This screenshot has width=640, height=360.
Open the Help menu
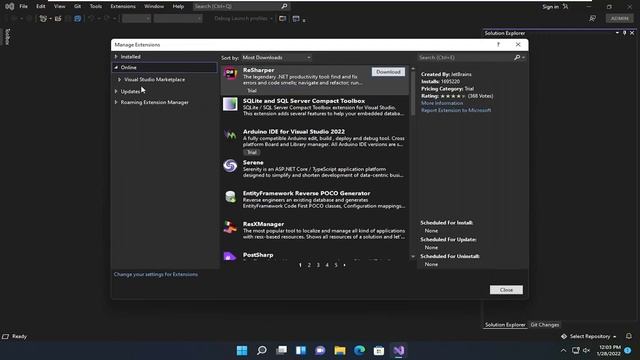coord(178,6)
